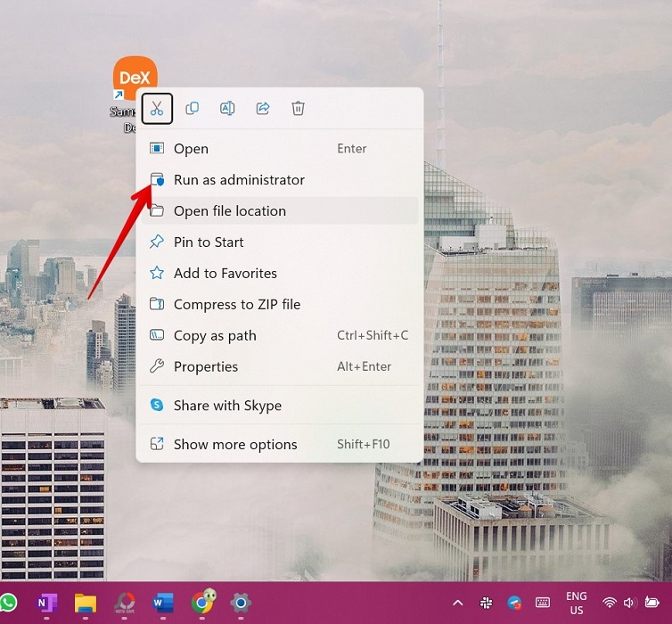Click the Rename icon in context menu
Screen dimensions: 672x624
coord(227,109)
